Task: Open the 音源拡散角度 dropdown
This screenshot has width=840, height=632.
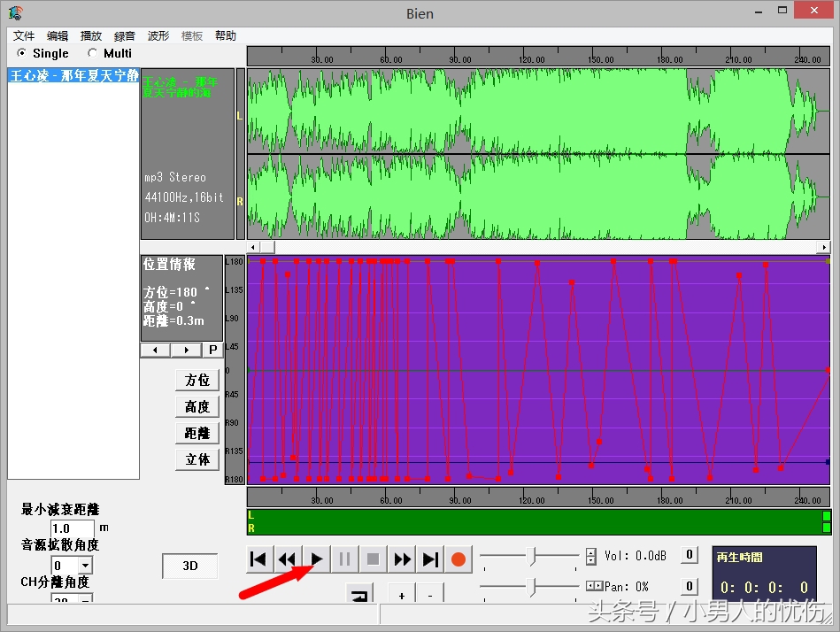Action: [x=85, y=566]
